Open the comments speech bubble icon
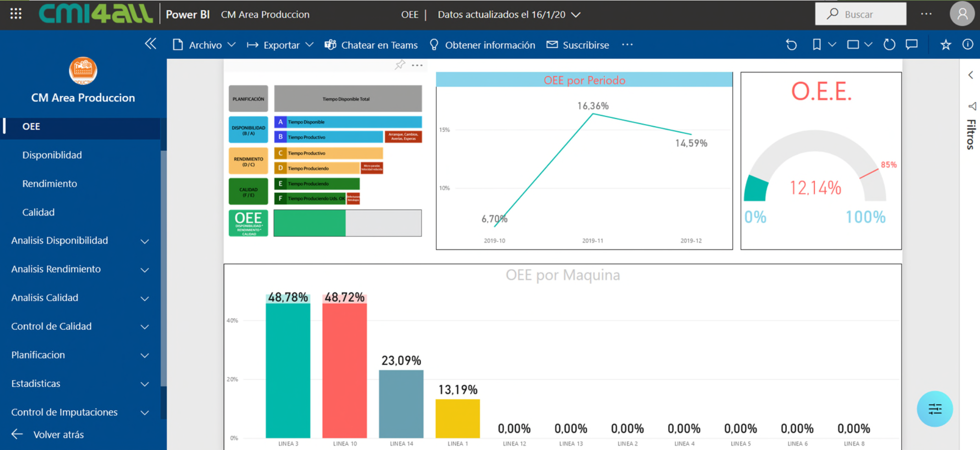Viewport: 980px width, 450px height. 912,45
